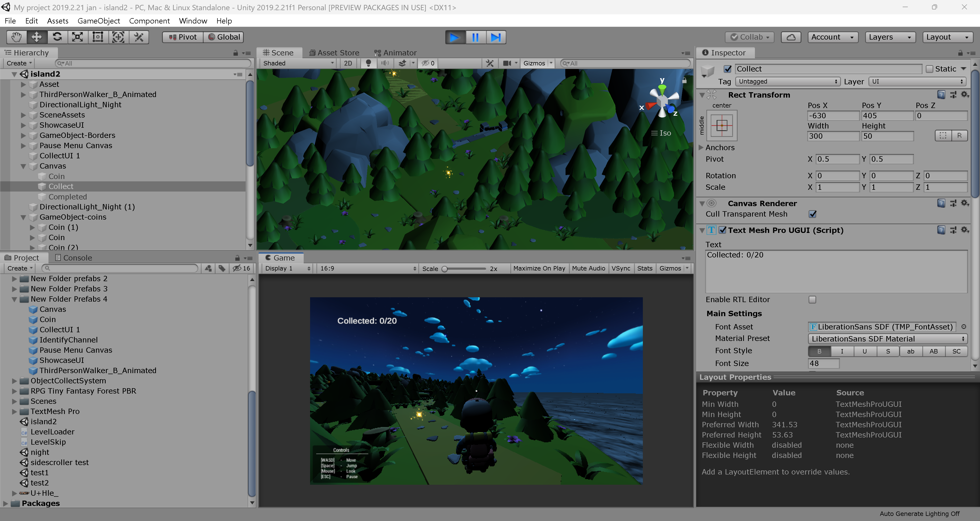Open custom editor tools button

point(139,37)
